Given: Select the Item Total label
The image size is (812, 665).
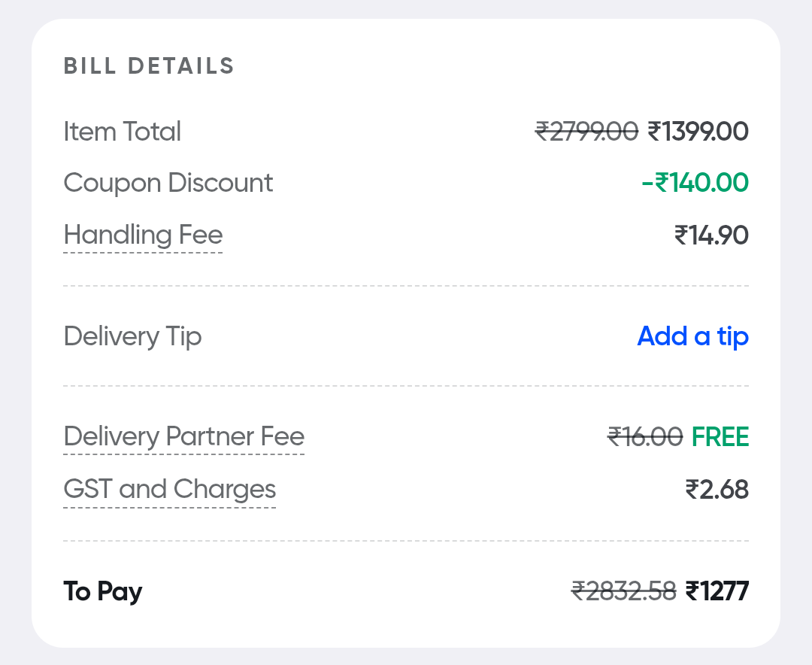Looking at the screenshot, I should pyautogui.click(x=122, y=132).
